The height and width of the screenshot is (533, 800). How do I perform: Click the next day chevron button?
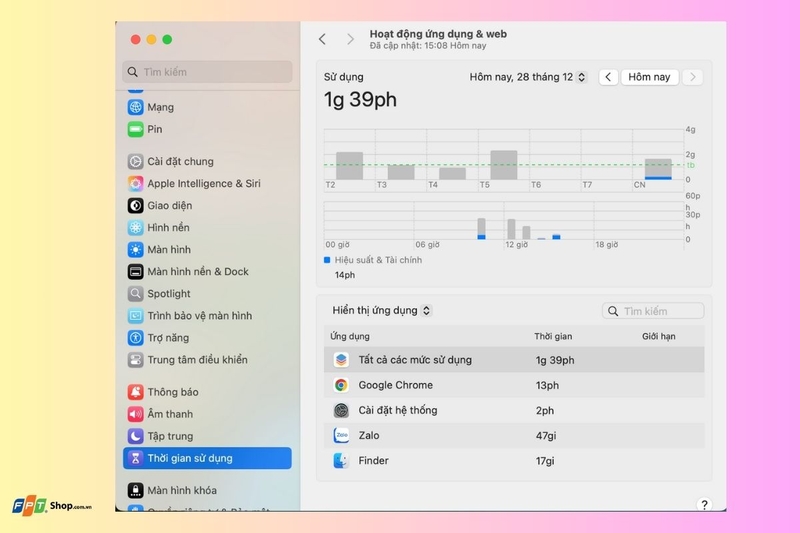[x=692, y=77]
